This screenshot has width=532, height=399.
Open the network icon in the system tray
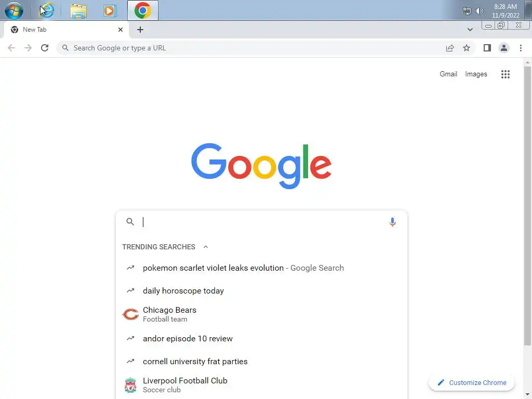click(467, 11)
